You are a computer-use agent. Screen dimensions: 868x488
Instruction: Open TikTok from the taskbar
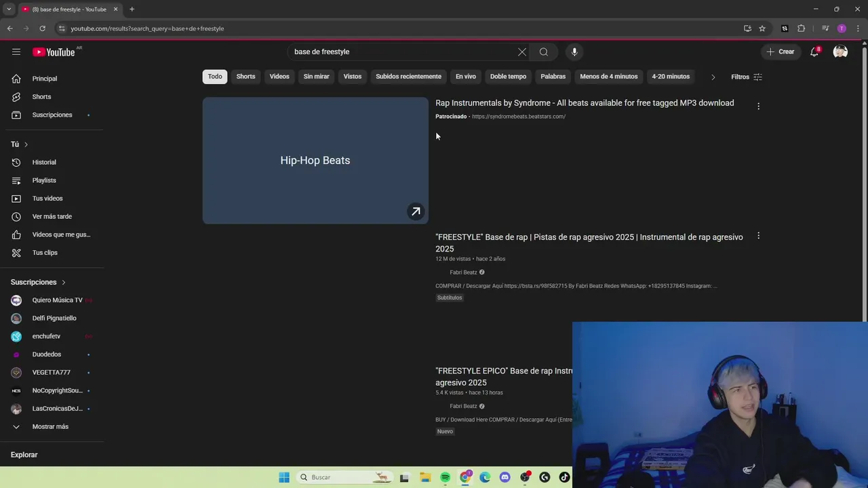point(564,477)
